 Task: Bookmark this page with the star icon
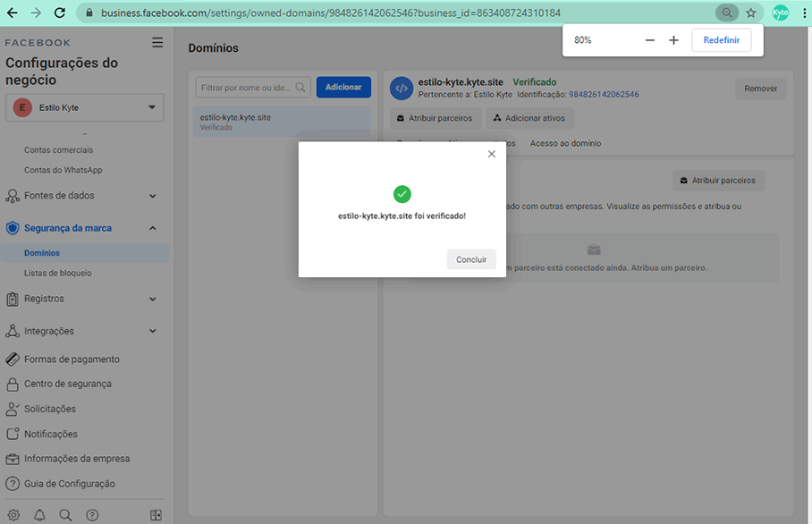point(751,13)
